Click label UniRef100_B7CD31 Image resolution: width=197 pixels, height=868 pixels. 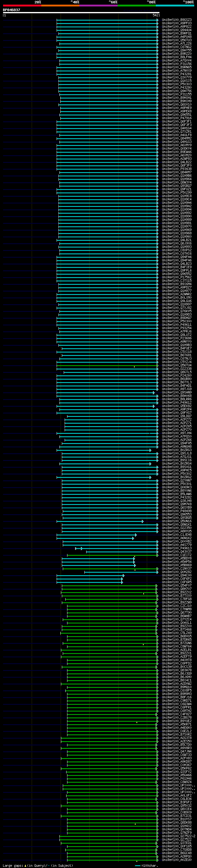(x=177, y=816)
